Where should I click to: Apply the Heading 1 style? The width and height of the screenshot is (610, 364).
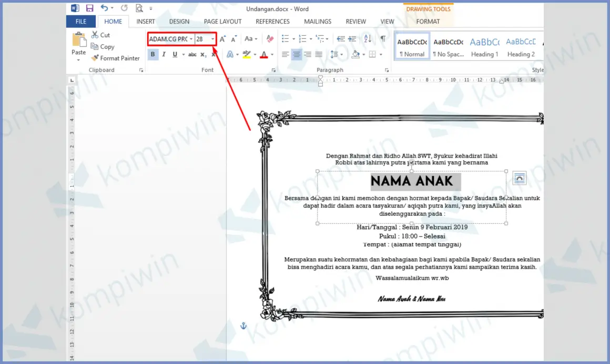point(484,46)
